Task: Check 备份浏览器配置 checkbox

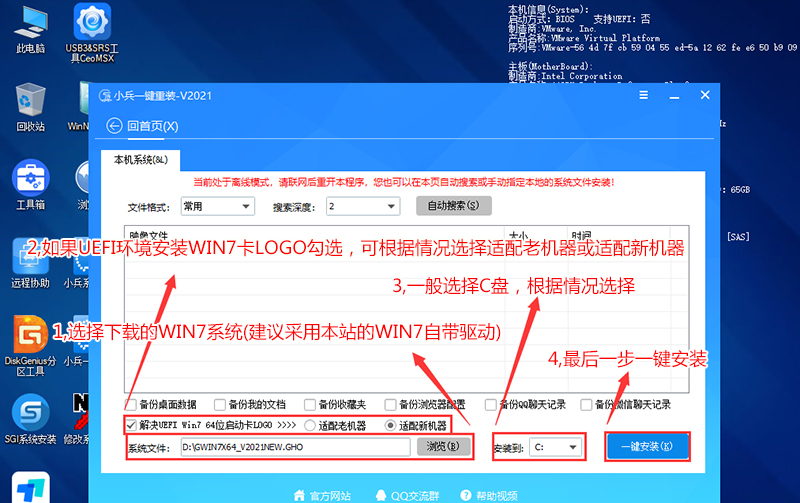Action: point(390,405)
